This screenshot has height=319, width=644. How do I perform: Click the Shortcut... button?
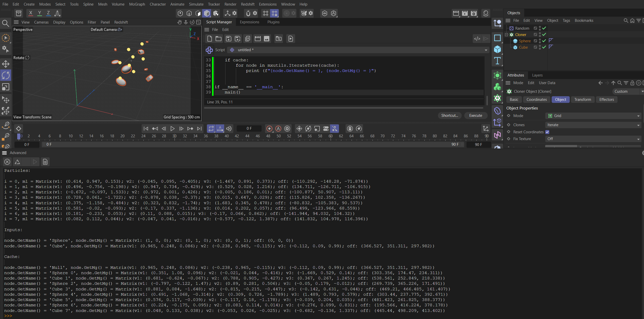coord(449,116)
